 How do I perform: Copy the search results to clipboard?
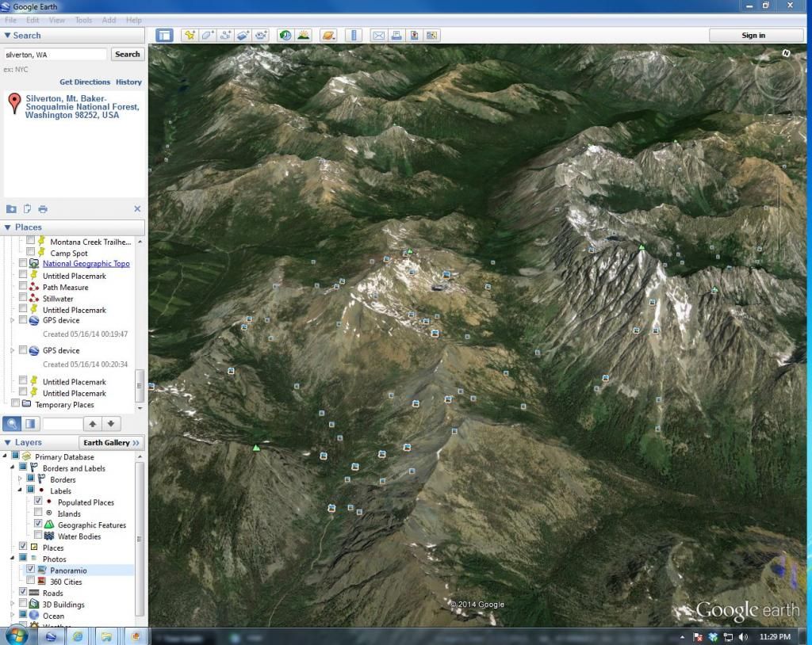[x=27, y=208]
